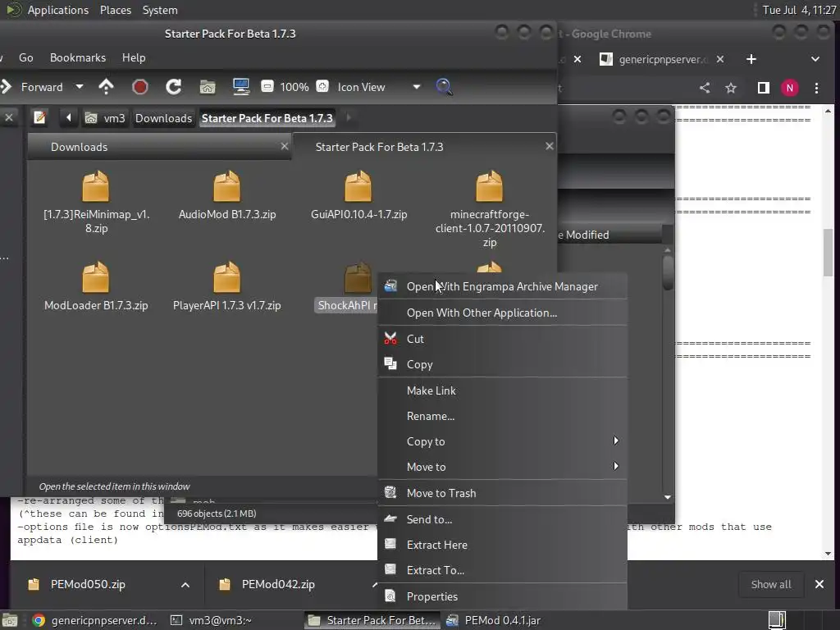Click the Downloads path bar button
The width and height of the screenshot is (840, 630).
tap(163, 118)
